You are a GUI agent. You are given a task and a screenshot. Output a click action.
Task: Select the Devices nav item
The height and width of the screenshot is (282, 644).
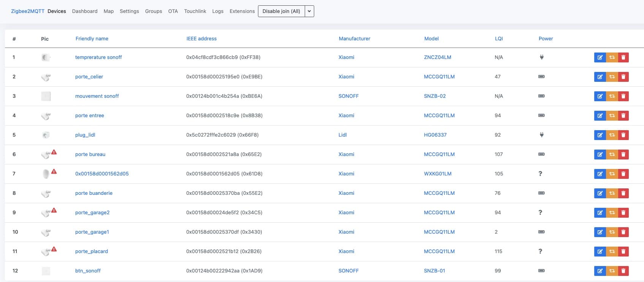tap(57, 11)
